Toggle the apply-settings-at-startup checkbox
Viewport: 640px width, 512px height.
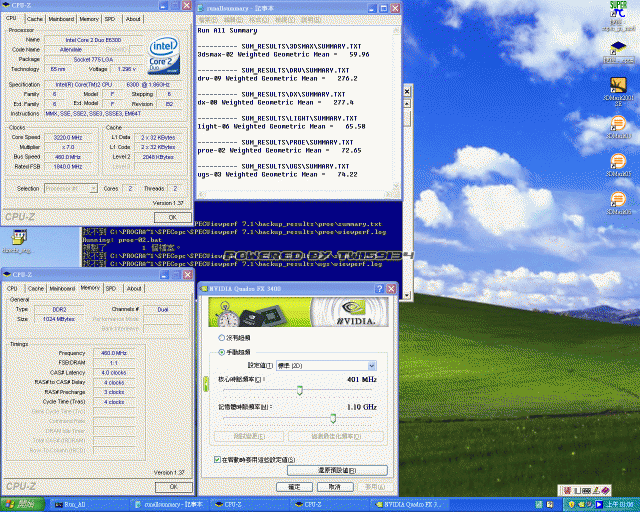tap(218, 459)
